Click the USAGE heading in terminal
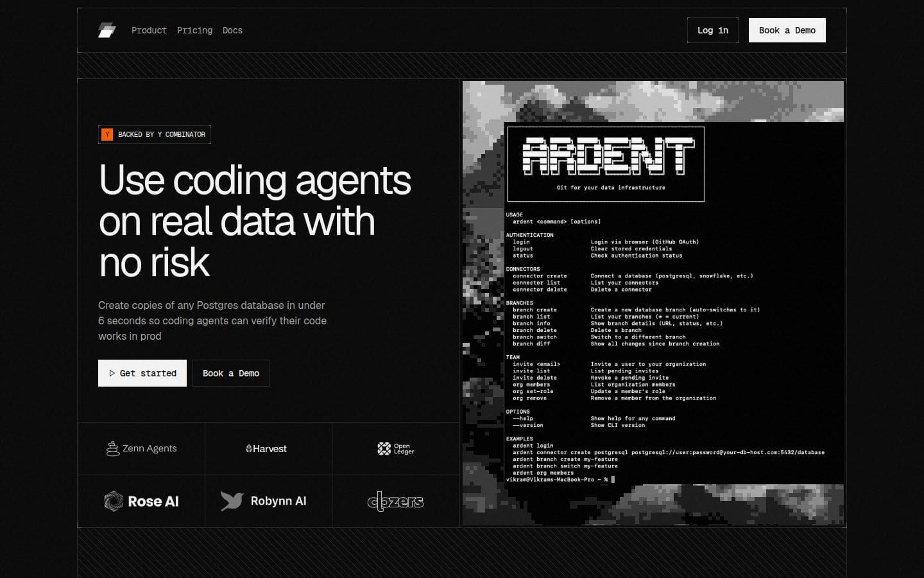The image size is (924, 578). click(x=514, y=215)
